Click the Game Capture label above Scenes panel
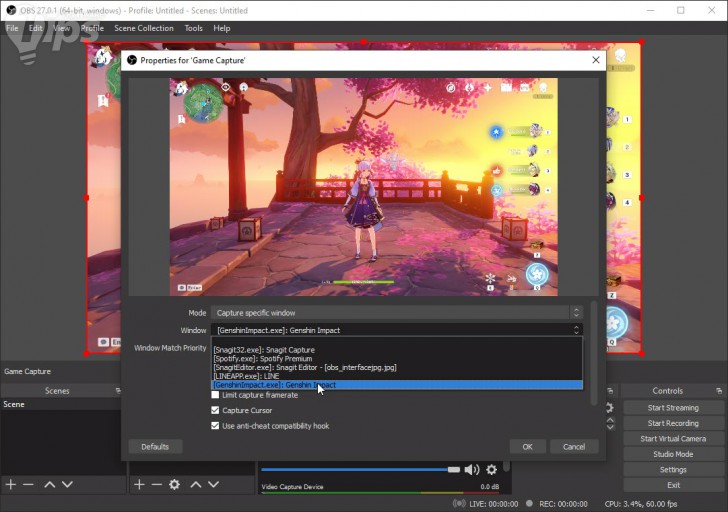Image resolution: width=728 pixels, height=512 pixels. (x=27, y=371)
